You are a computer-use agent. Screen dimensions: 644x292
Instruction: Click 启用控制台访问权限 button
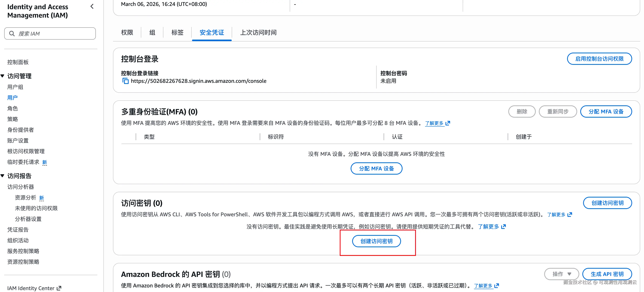point(599,59)
